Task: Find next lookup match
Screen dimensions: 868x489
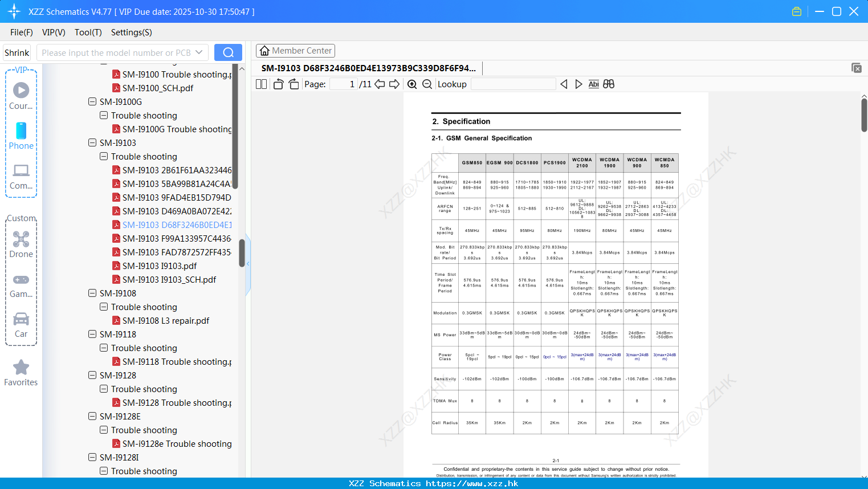Action: 578,84
